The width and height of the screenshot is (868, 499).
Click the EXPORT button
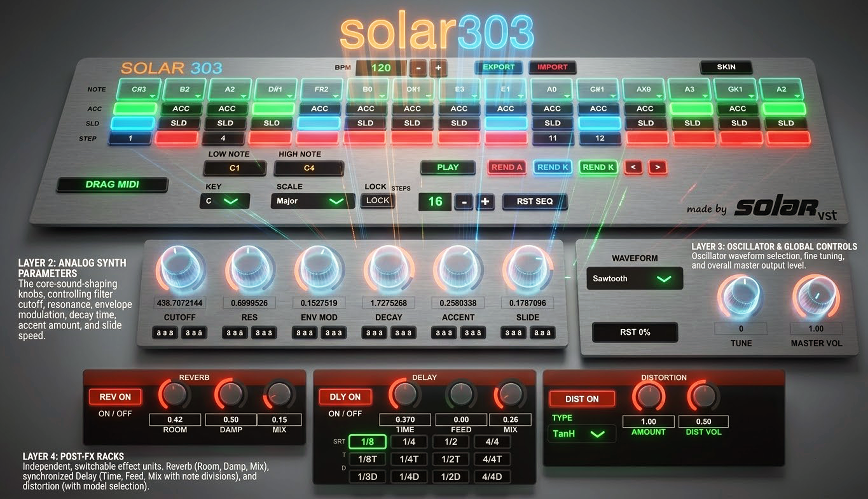click(499, 67)
